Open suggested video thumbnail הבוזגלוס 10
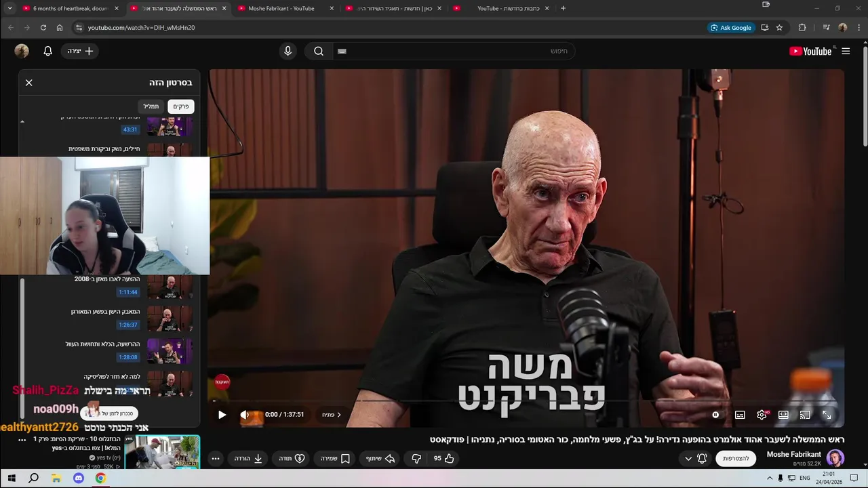This screenshot has width=868, height=488. tap(162, 453)
